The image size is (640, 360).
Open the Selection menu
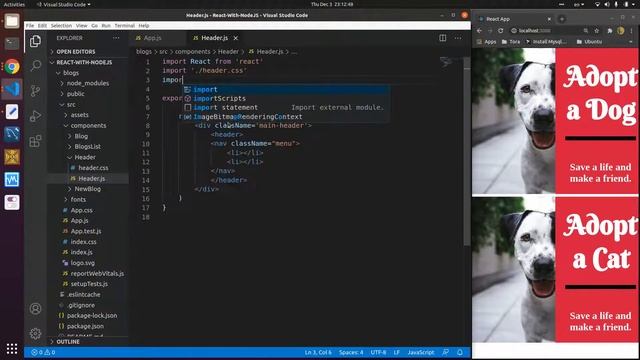(61, 25)
